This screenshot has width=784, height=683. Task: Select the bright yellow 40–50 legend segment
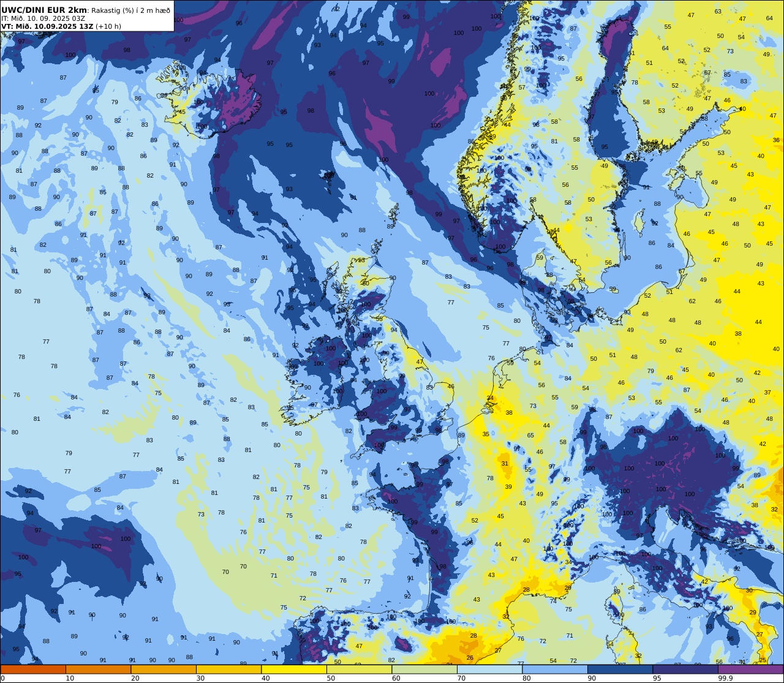294,669
